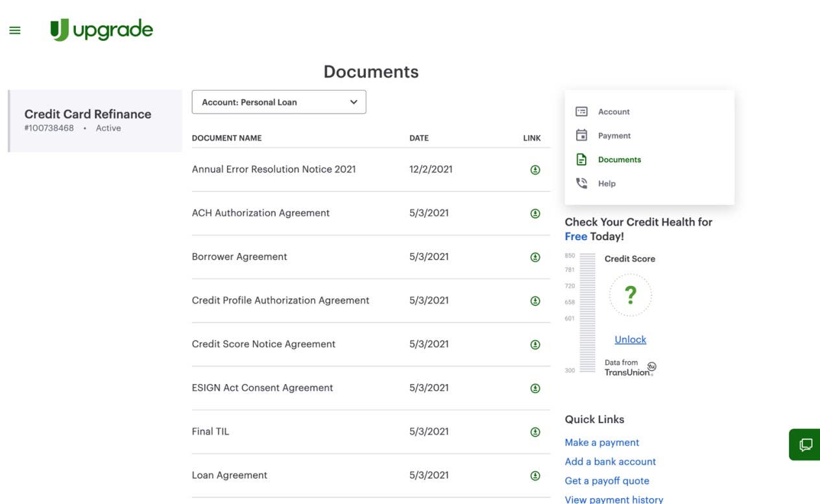Click the Unlock credit score link
The height and width of the screenshot is (504, 820).
[630, 339]
